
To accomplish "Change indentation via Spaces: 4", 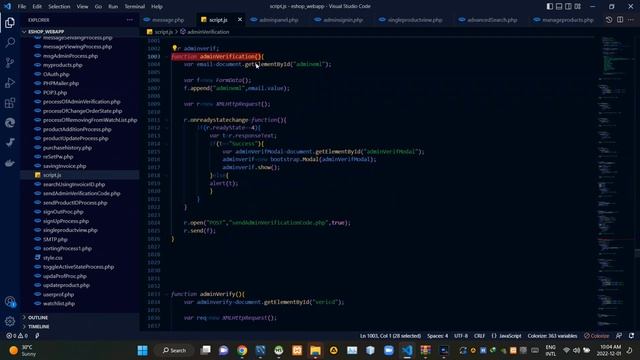I will pyautogui.click(x=438, y=336).
